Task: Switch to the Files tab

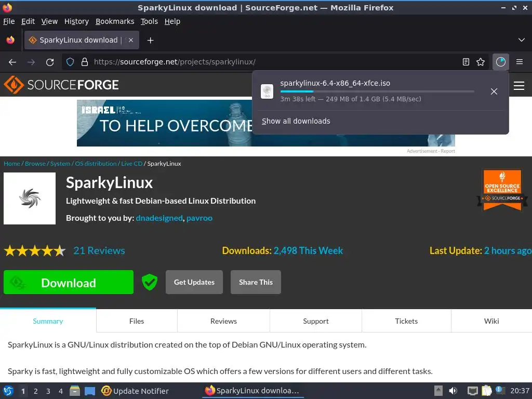Action: [x=137, y=321]
